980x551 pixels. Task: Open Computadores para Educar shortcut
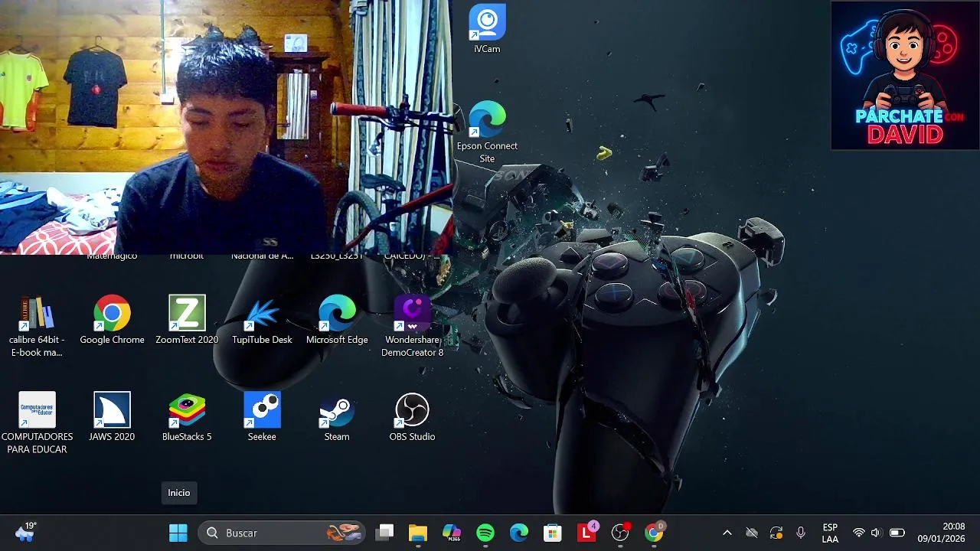[x=37, y=423]
